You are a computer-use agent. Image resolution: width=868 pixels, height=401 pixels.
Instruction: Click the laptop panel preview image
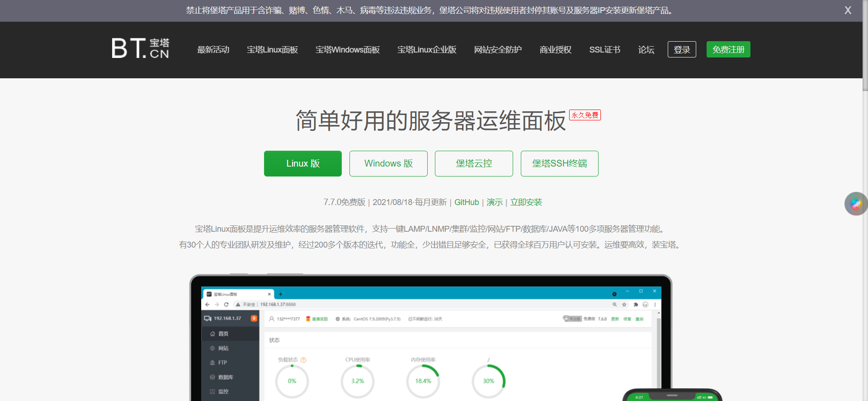coord(431,338)
